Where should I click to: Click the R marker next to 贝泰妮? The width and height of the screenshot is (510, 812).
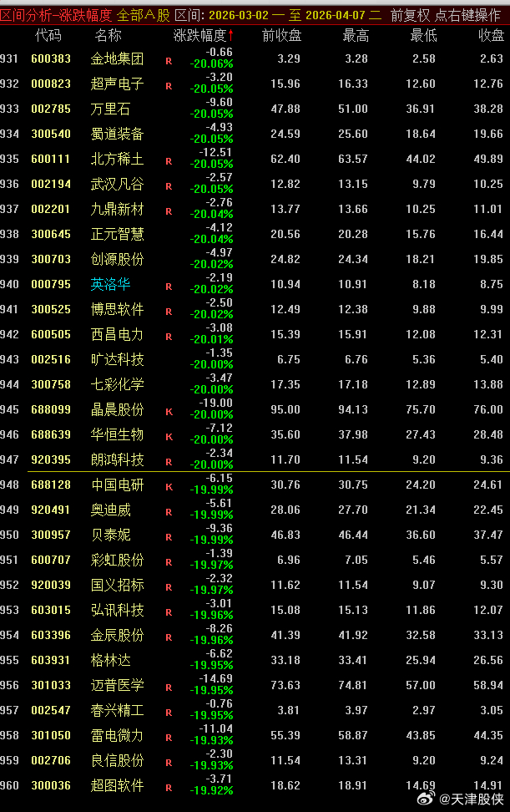[169, 537]
